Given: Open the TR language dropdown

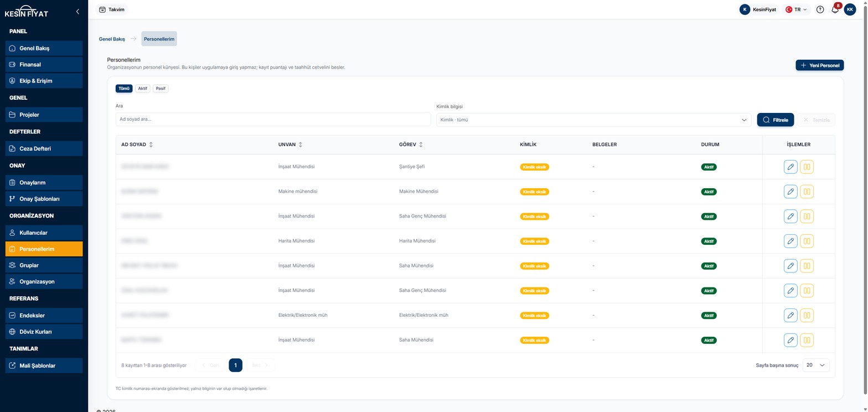Looking at the screenshot, I should coord(797,9).
